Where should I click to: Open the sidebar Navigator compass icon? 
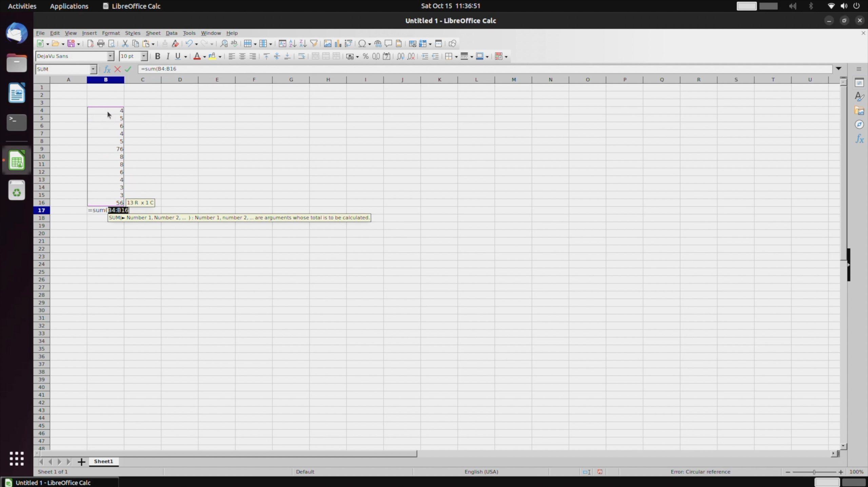tap(859, 124)
